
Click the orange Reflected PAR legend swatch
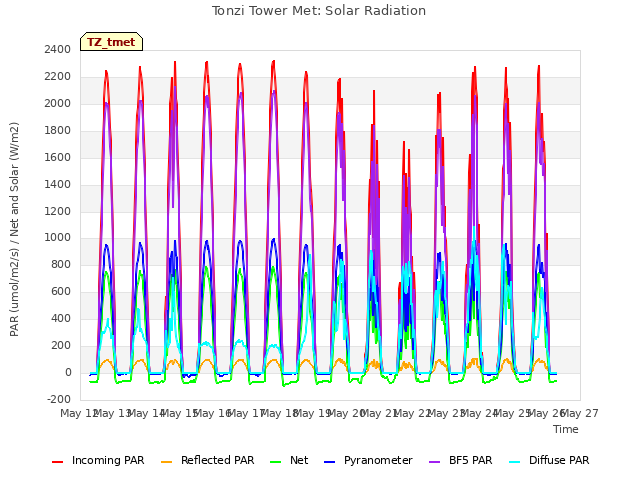coord(167,462)
